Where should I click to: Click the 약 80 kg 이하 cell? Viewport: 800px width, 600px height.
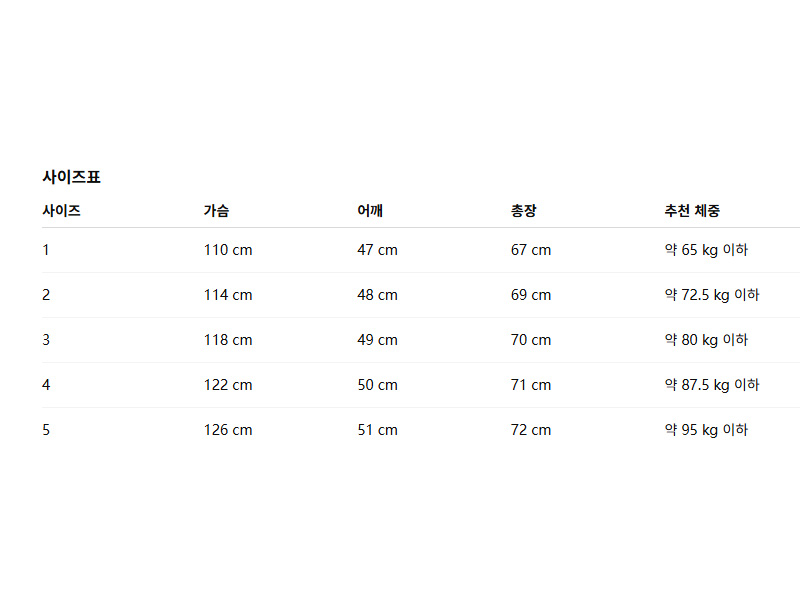(x=706, y=340)
